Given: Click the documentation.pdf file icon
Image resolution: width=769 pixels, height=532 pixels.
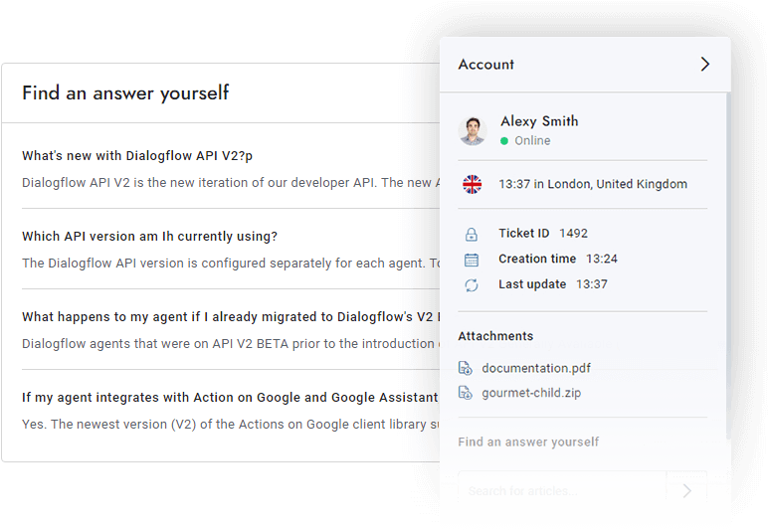Looking at the screenshot, I should [466, 369].
